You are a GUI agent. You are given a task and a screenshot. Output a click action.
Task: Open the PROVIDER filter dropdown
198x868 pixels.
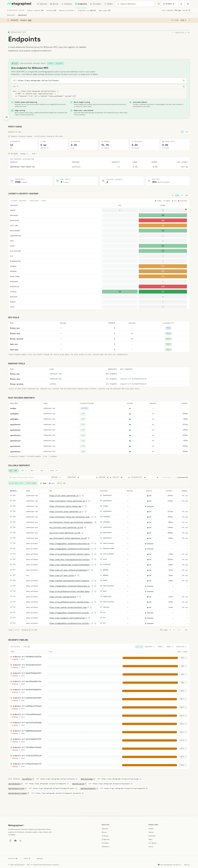87,478
